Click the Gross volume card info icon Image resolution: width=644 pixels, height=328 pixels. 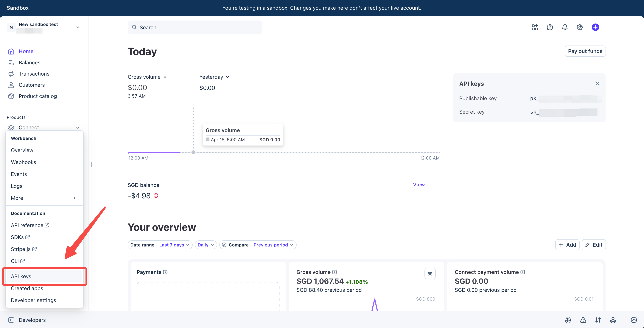pyautogui.click(x=335, y=272)
